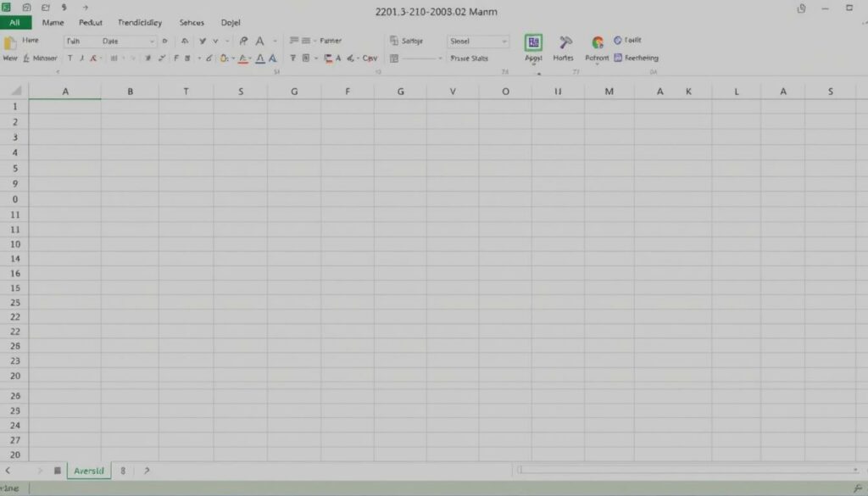
Task: Switch to the Pedut ribbon tab
Action: point(90,23)
